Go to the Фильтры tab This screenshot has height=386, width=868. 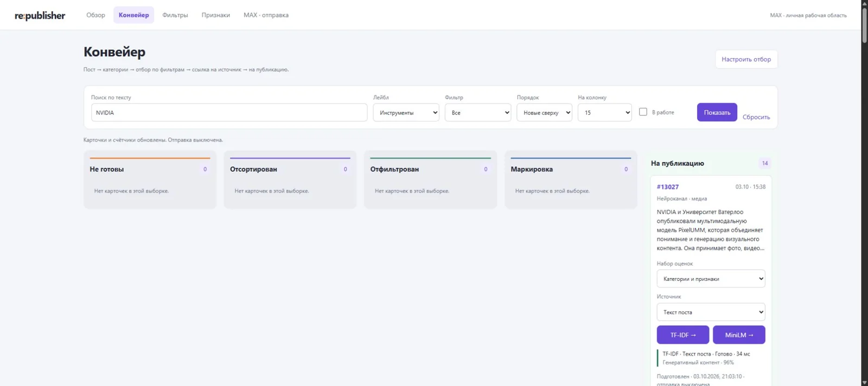coord(175,15)
